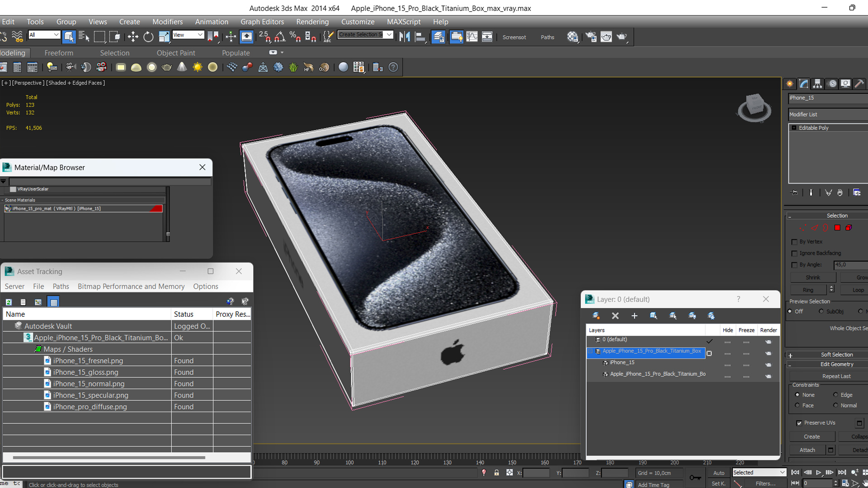Open the Modify command panel tab
868x488 pixels.
point(804,84)
